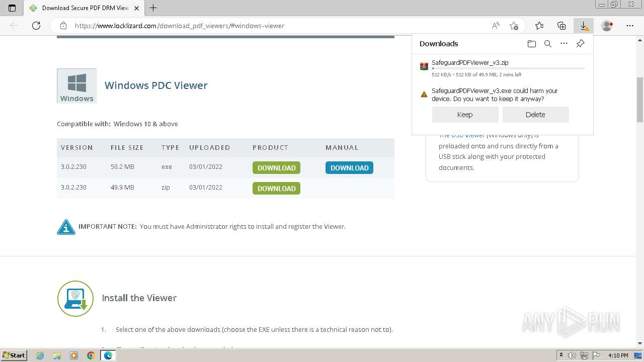Download the manual for exe version
Screen dimensions: 644x362
pyautogui.click(x=349, y=168)
